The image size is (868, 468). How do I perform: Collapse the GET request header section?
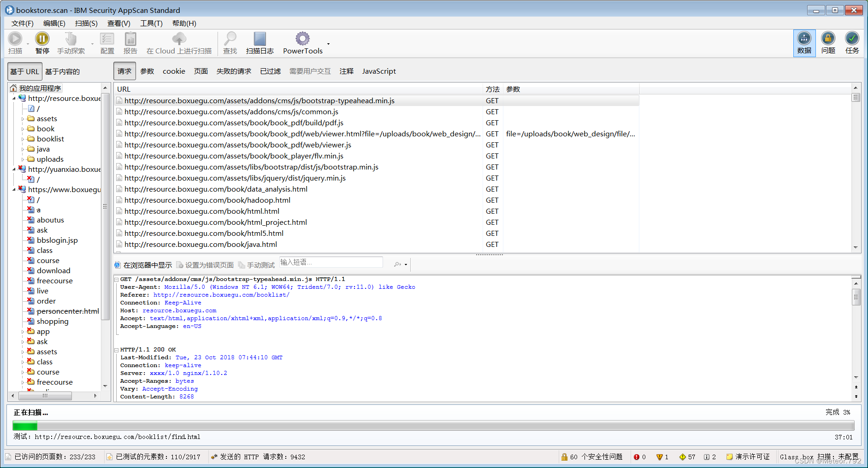tap(117, 280)
